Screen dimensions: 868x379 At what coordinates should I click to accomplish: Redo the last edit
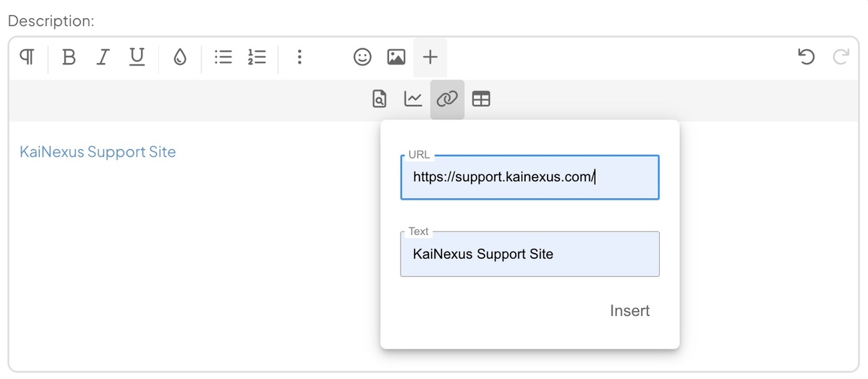pyautogui.click(x=841, y=57)
